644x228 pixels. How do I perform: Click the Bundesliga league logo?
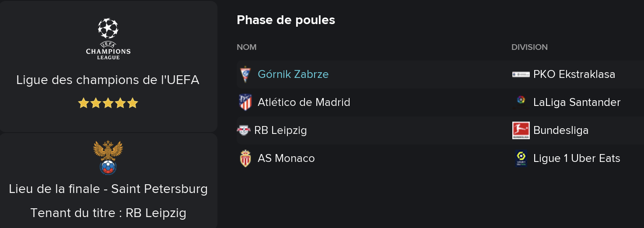click(521, 130)
